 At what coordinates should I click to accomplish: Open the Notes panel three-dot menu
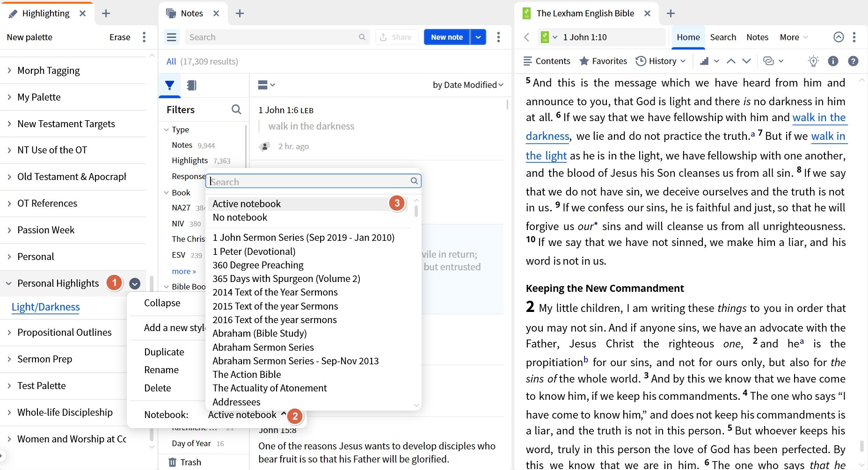[498, 37]
